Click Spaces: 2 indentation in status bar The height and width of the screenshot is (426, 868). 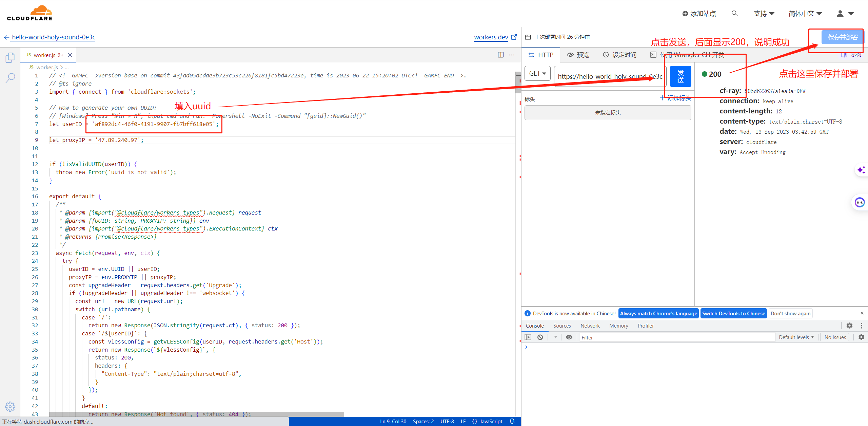click(x=423, y=421)
